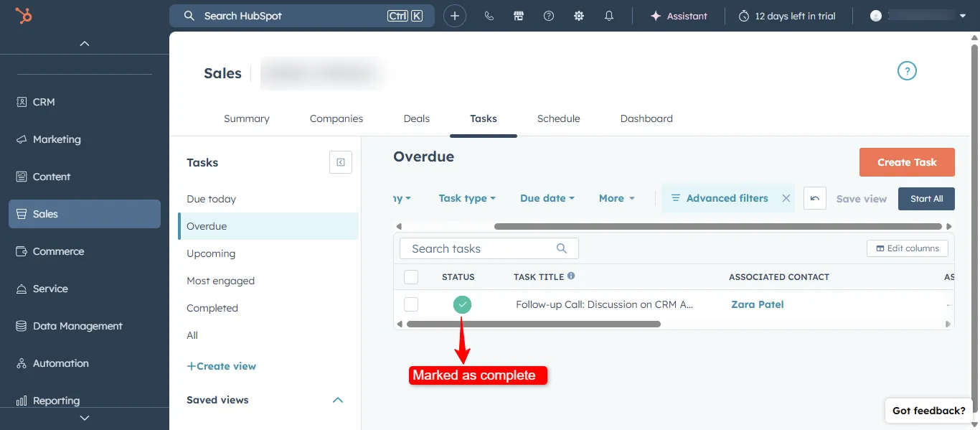Open the account menu dropdown arrow
Viewport: 980px width, 430px height.
click(x=963, y=16)
